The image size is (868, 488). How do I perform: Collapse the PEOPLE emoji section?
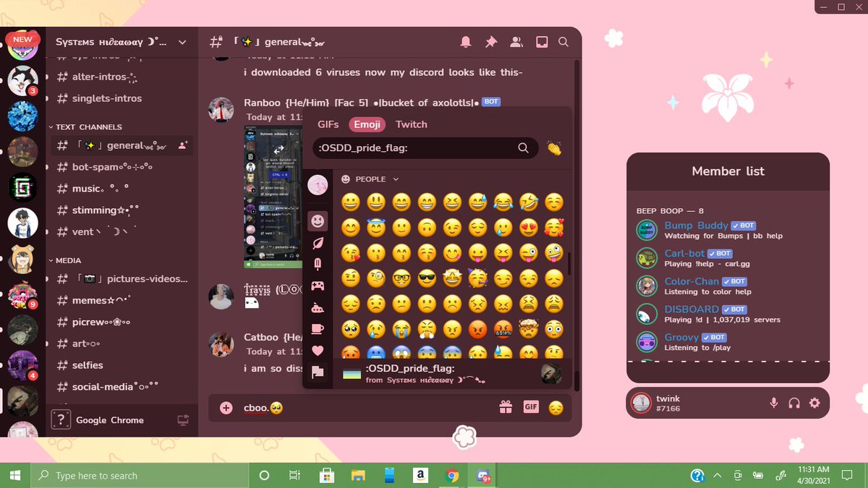pyautogui.click(x=370, y=179)
